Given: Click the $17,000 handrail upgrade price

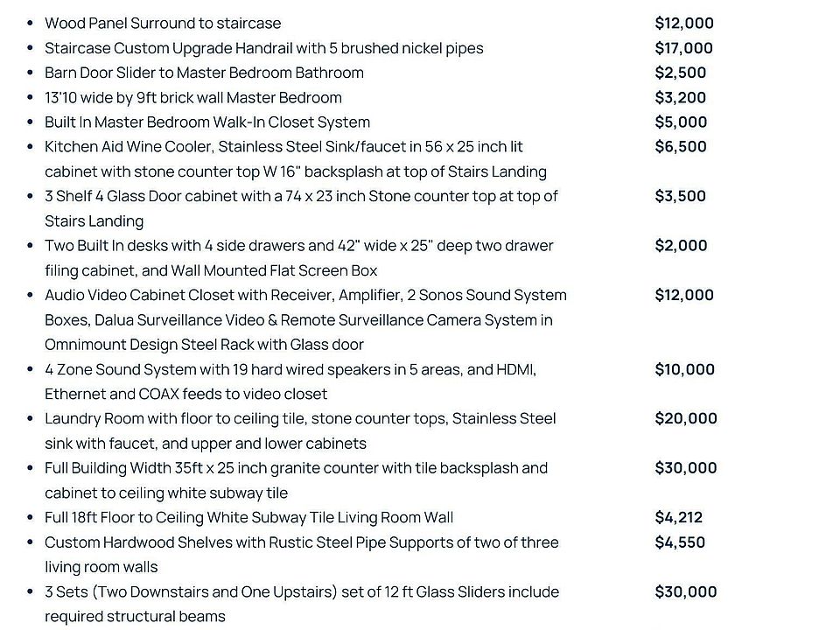Looking at the screenshot, I should pos(683,48).
